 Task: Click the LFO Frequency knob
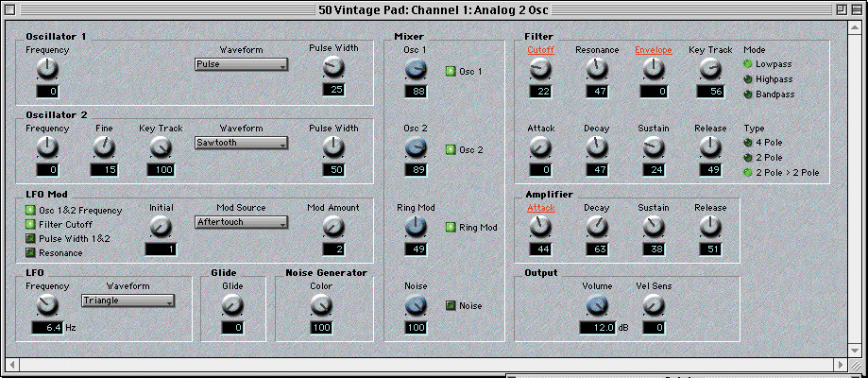coord(47,305)
